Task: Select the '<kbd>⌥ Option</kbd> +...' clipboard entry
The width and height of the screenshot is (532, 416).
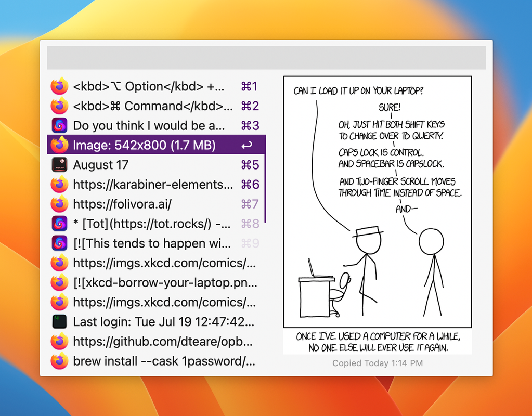Action: [157, 86]
